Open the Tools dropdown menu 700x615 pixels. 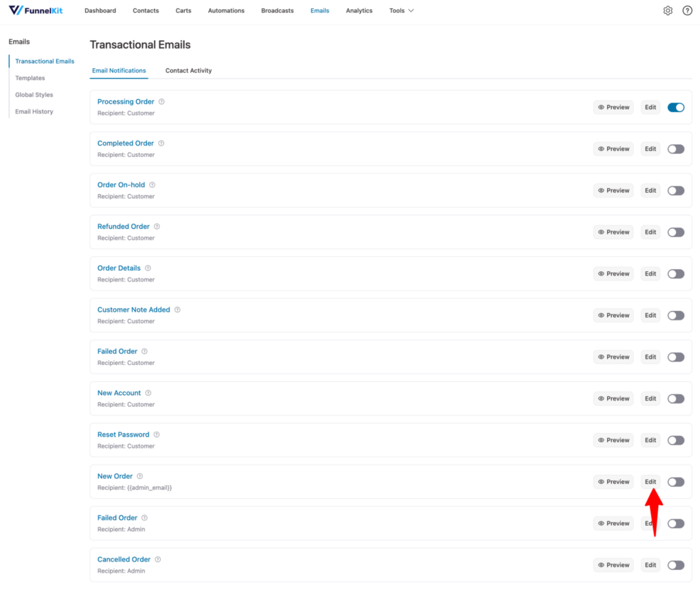tap(401, 10)
